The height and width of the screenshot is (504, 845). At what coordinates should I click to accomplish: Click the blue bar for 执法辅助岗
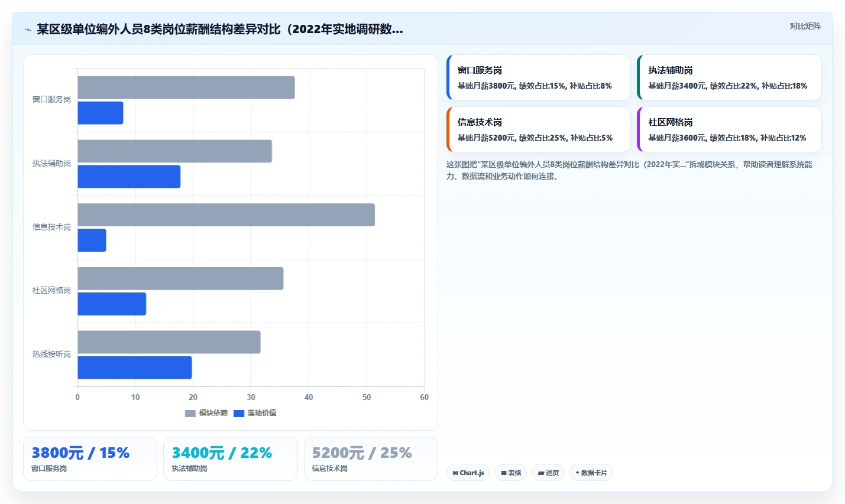[x=129, y=177]
